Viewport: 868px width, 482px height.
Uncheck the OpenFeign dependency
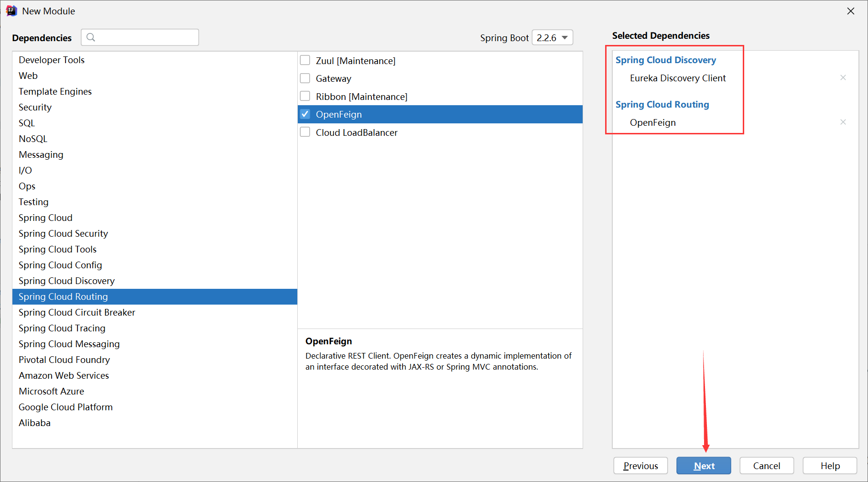tap(305, 114)
